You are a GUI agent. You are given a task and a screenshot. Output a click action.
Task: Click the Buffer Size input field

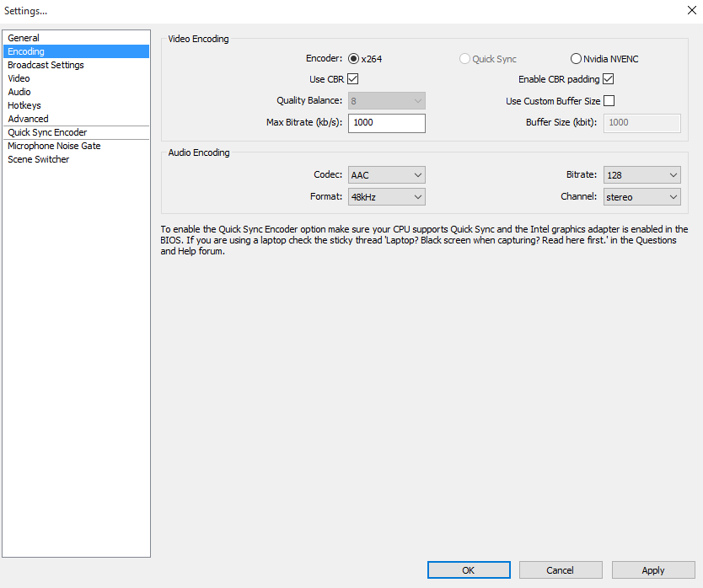click(x=642, y=123)
